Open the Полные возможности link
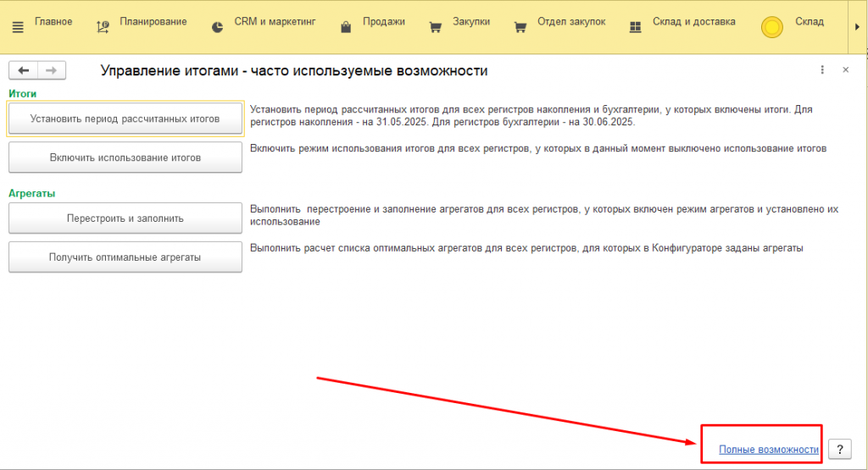The image size is (868, 470). point(768,450)
